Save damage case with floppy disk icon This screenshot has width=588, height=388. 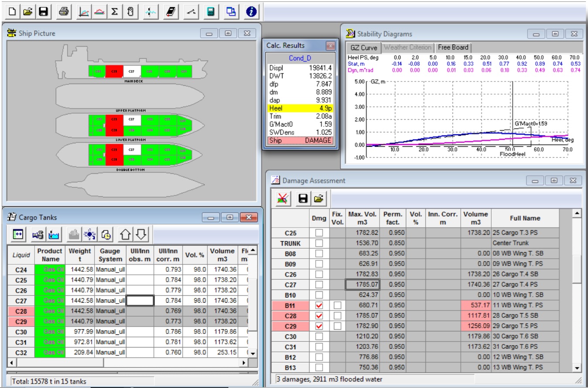pyautogui.click(x=302, y=199)
